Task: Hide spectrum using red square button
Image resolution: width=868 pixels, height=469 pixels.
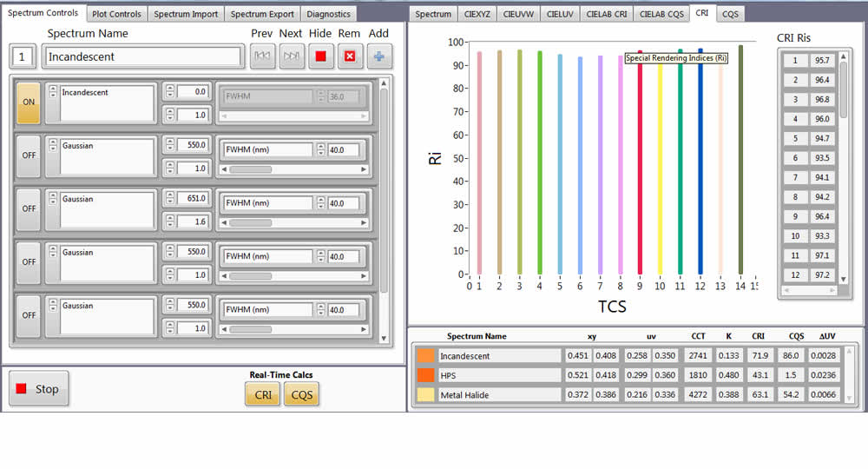Action: coord(320,56)
